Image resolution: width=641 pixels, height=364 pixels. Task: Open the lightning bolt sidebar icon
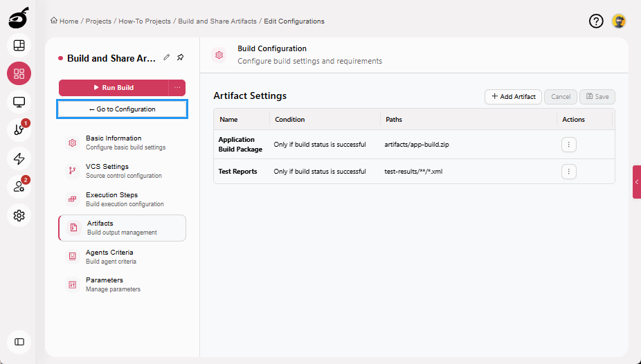click(19, 158)
